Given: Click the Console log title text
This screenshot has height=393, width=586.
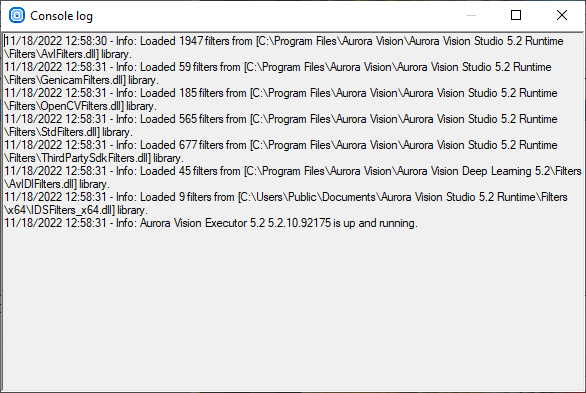Looking at the screenshot, I should 61,16.
